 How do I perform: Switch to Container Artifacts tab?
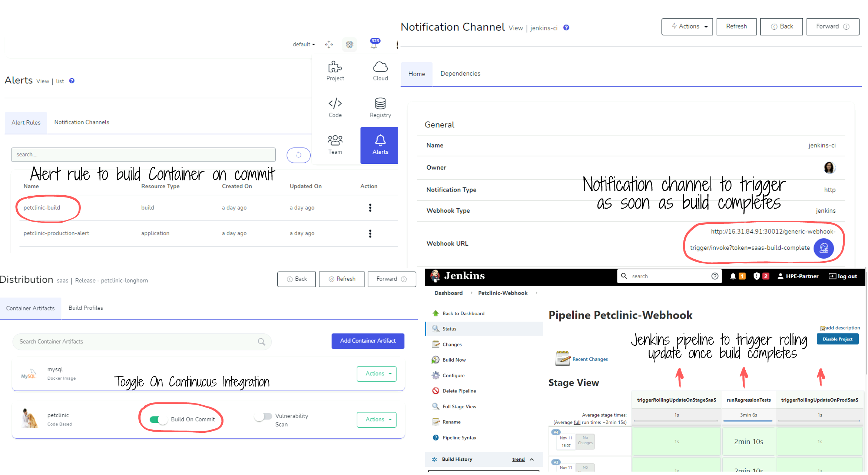pyautogui.click(x=30, y=308)
